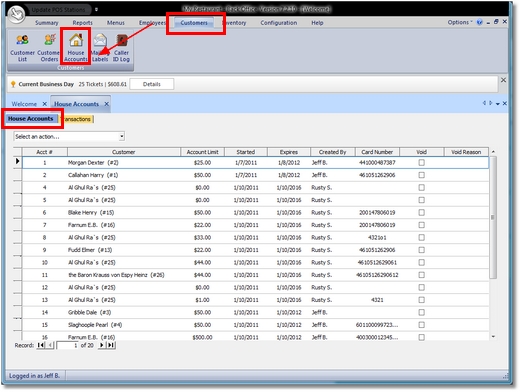Screen dimensions: 520x392
Task: Open the Summary ribbon tab
Action: pos(47,23)
